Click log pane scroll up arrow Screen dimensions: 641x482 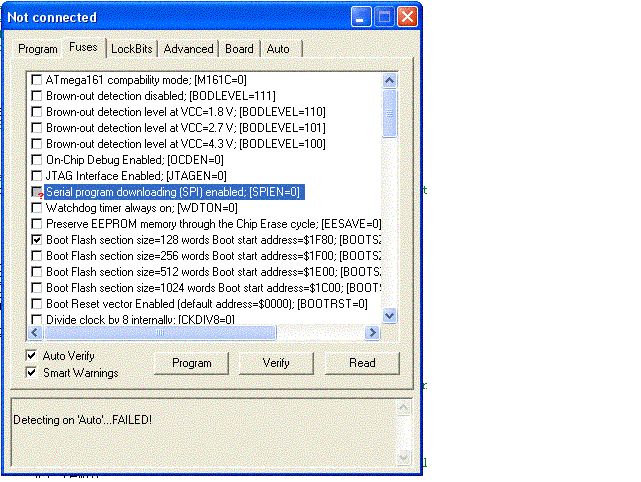[x=403, y=407]
